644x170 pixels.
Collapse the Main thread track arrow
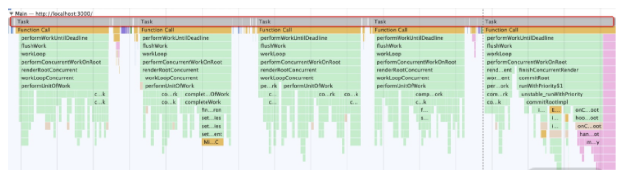(x=11, y=14)
